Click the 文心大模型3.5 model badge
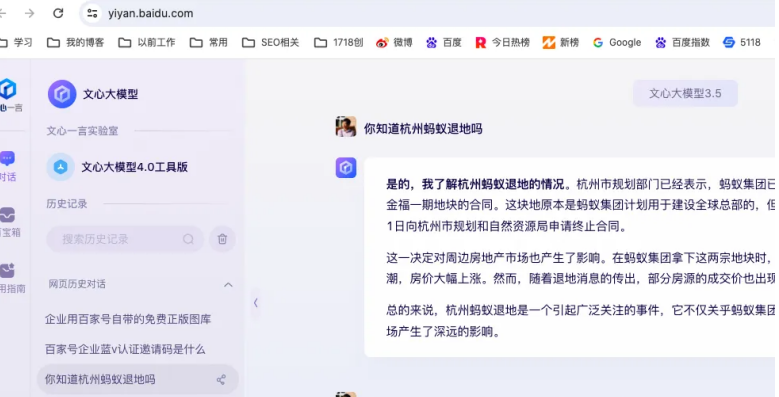This screenshot has width=779, height=397. [685, 93]
